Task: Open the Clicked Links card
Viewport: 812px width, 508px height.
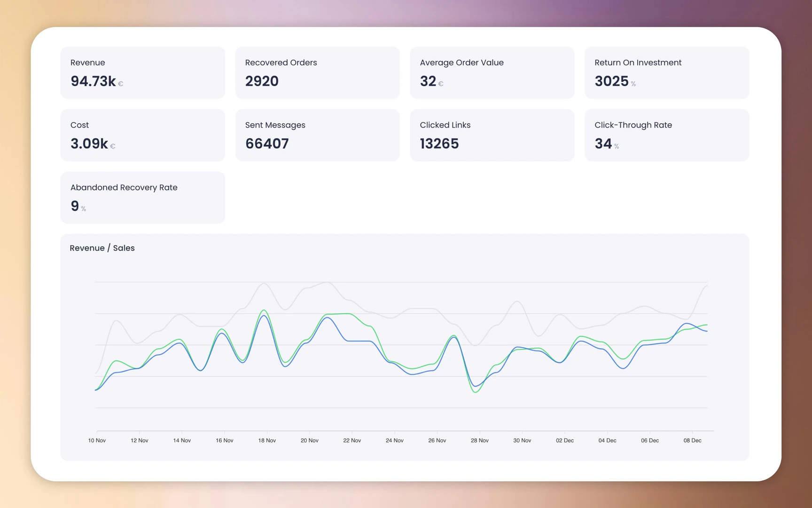Action: [x=492, y=135]
